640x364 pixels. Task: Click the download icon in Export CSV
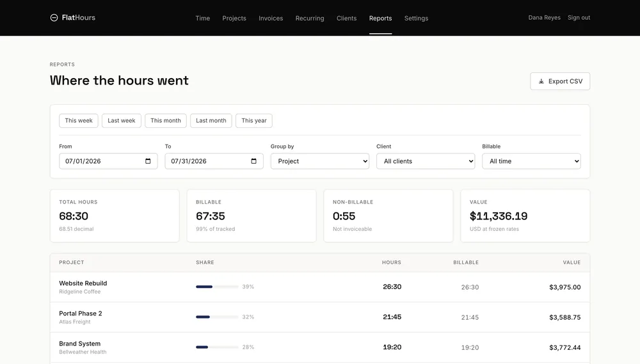pyautogui.click(x=541, y=81)
